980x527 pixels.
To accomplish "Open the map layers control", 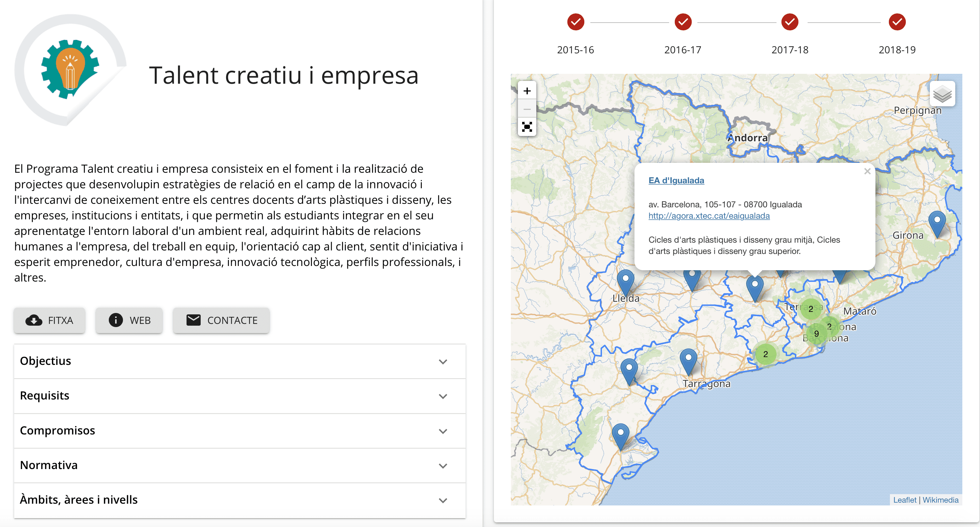I will pyautogui.click(x=942, y=94).
